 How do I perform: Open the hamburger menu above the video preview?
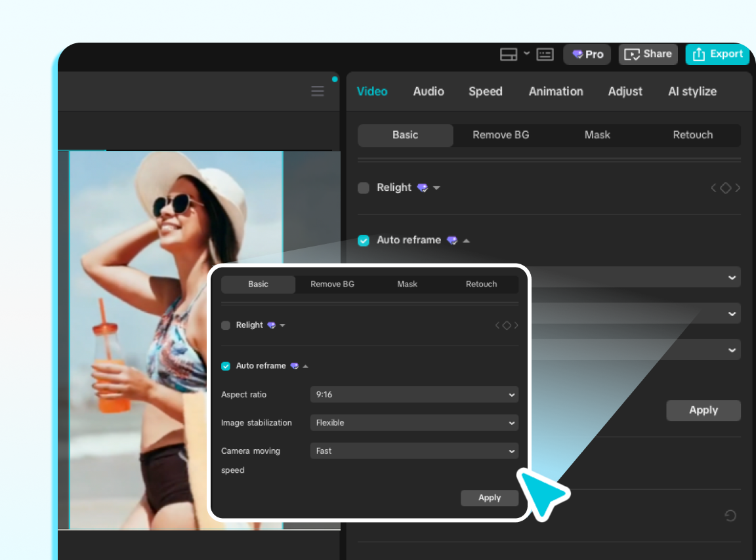[x=318, y=91]
